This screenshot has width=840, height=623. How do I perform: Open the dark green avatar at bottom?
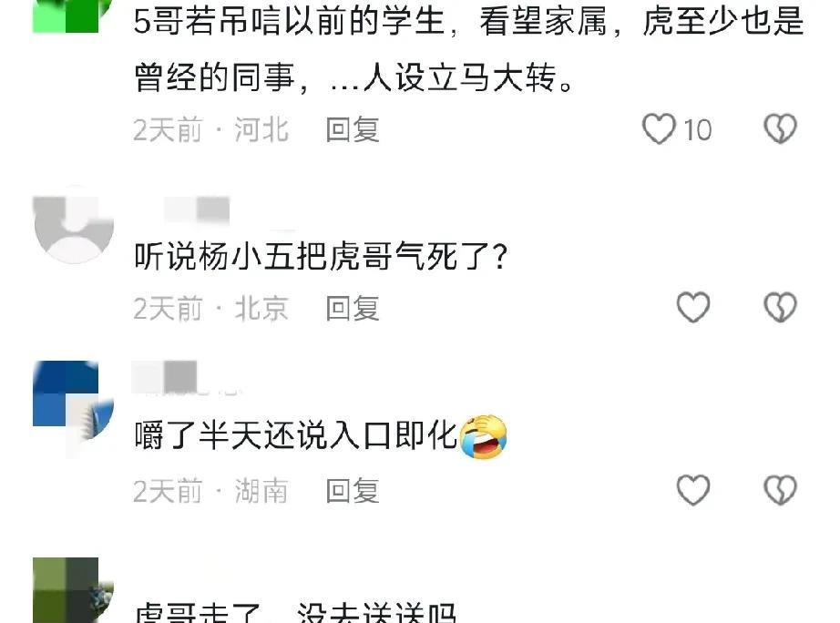(74, 590)
